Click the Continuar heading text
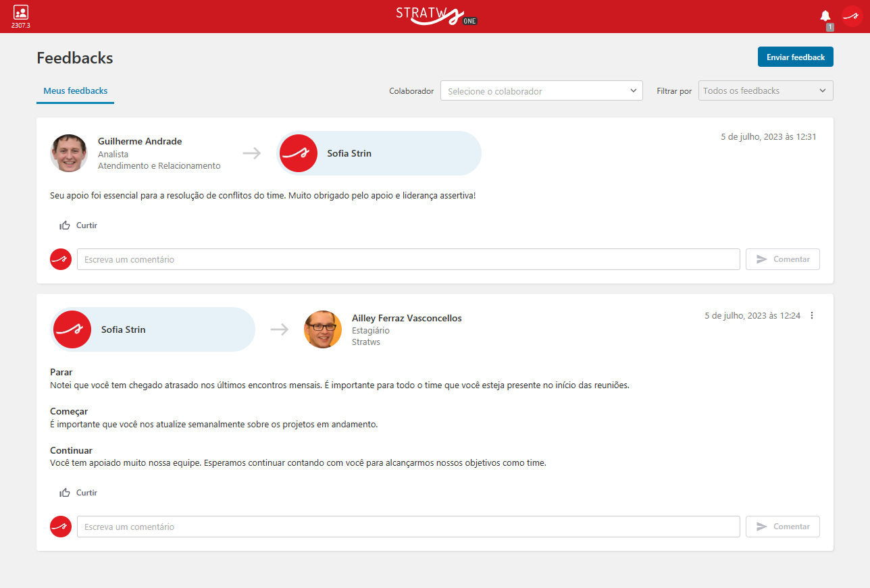This screenshot has height=588, width=870. [71, 450]
